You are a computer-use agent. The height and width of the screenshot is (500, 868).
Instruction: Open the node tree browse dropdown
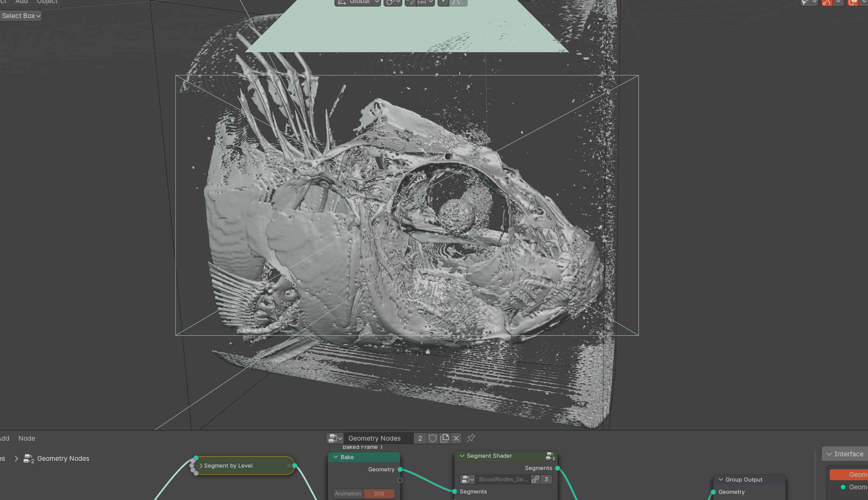[335, 438]
